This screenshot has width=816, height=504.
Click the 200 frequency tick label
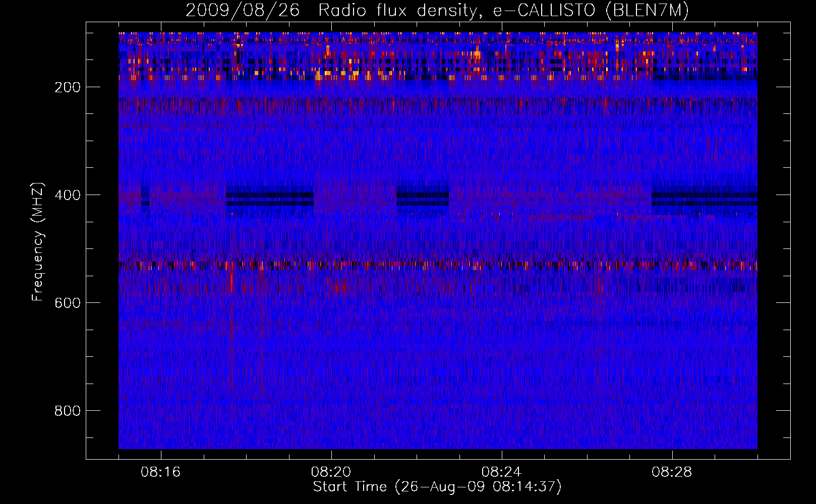(x=68, y=87)
